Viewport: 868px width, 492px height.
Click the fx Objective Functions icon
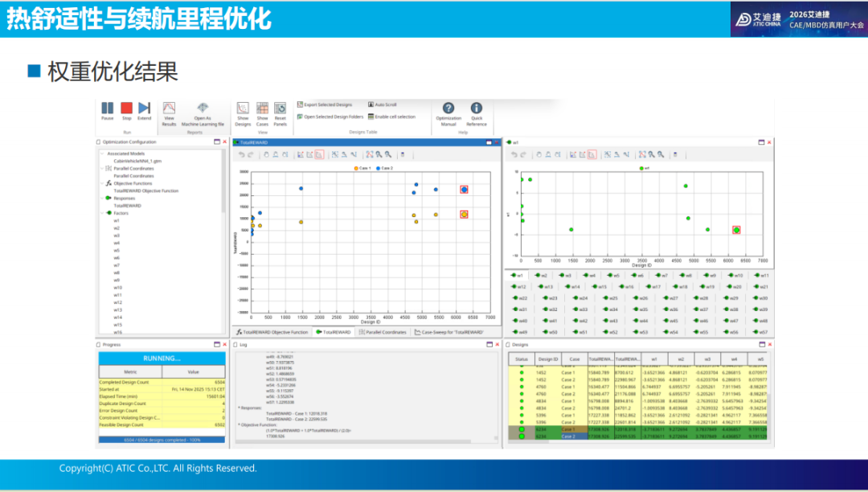tap(108, 183)
